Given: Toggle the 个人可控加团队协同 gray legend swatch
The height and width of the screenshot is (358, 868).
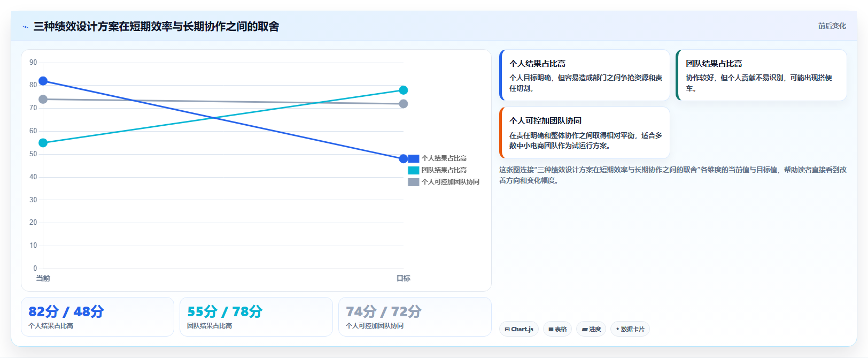Looking at the screenshot, I should tap(413, 182).
